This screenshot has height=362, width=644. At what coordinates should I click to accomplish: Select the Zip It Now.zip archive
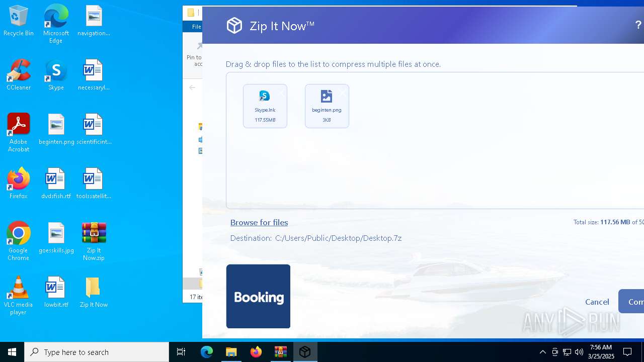pos(94,241)
